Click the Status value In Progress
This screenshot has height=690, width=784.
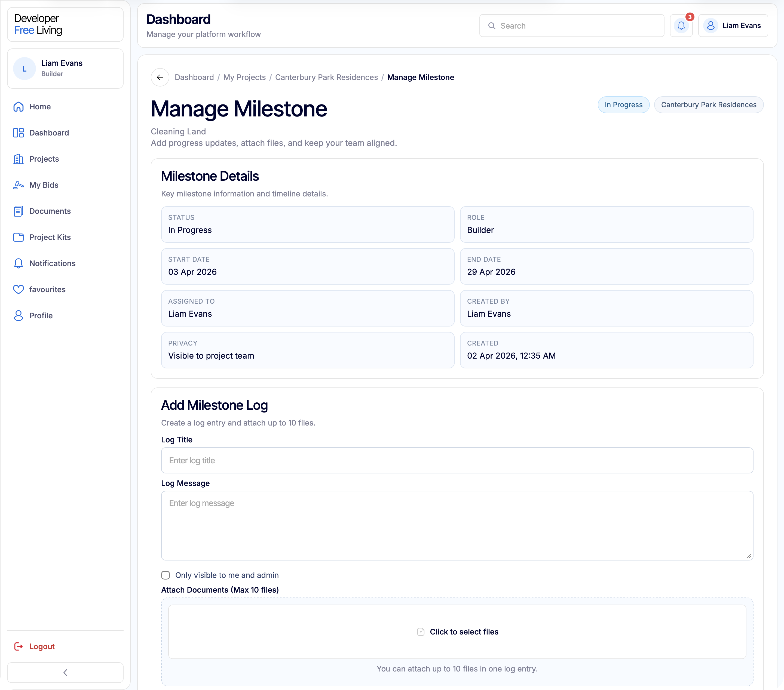(190, 230)
